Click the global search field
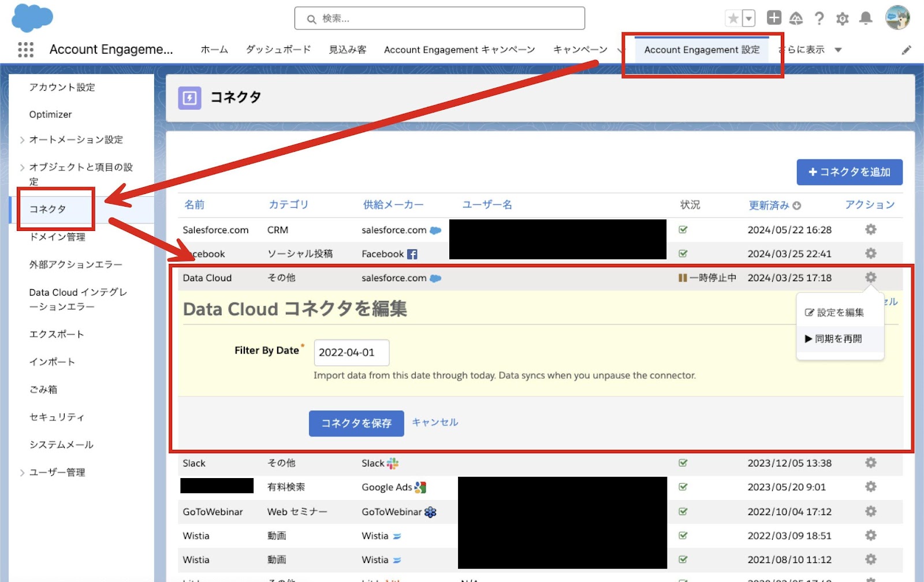 [439, 18]
